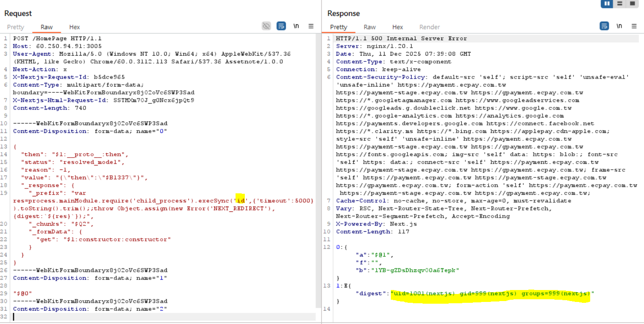Click the 'Request' panel title

click(19, 13)
